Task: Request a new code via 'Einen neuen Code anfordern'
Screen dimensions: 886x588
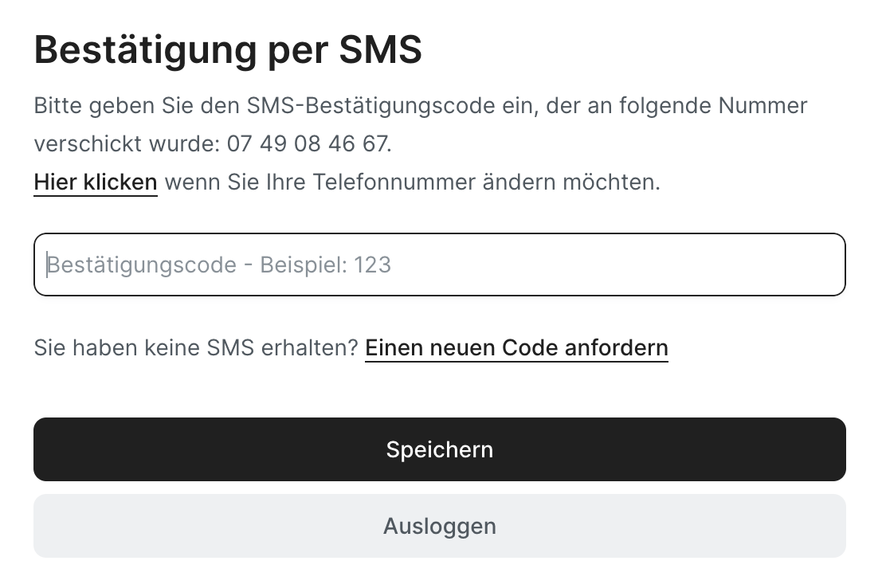Action: coord(516,348)
